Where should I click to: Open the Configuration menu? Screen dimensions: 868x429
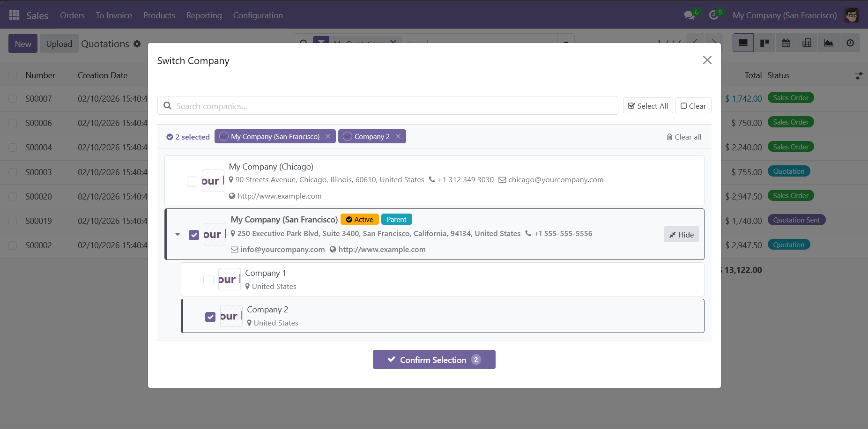tap(258, 15)
